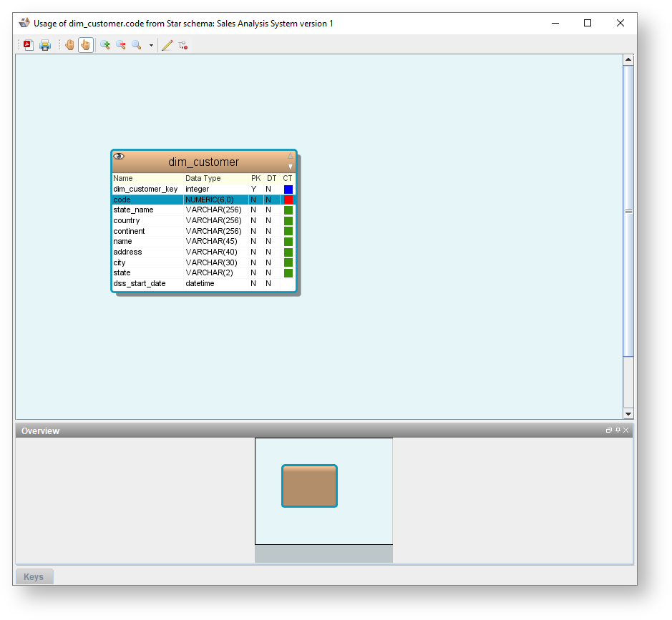Click the scroll down arrow of diagram
672x620 pixels.
click(x=628, y=413)
